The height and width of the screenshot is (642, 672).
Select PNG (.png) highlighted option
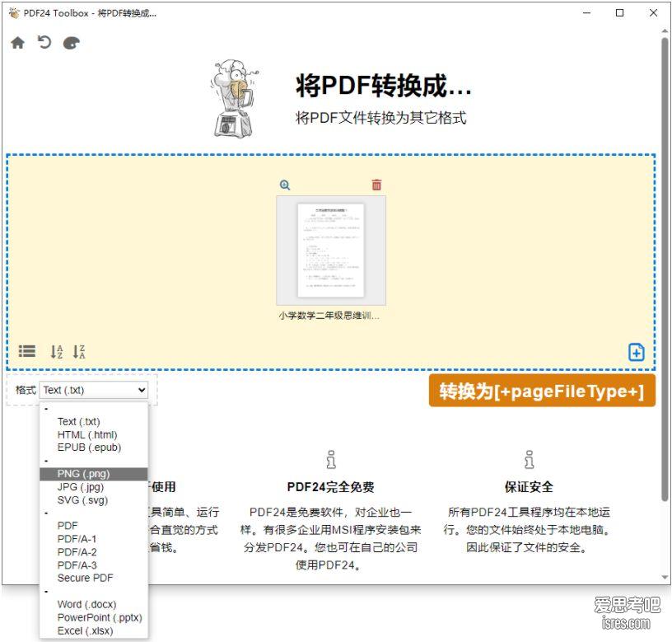point(93,474)
